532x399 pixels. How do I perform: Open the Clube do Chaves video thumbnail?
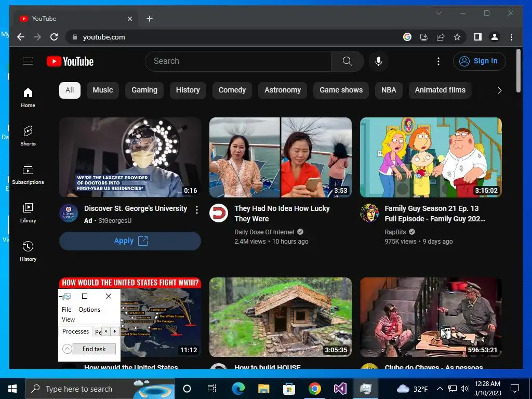click(x=431, y=317)
